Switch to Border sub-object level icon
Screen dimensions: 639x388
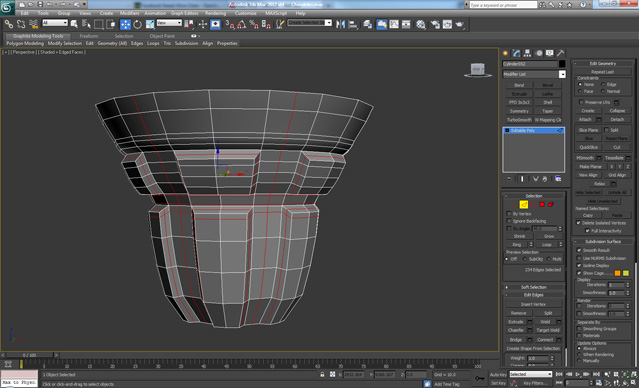point(533,204)
